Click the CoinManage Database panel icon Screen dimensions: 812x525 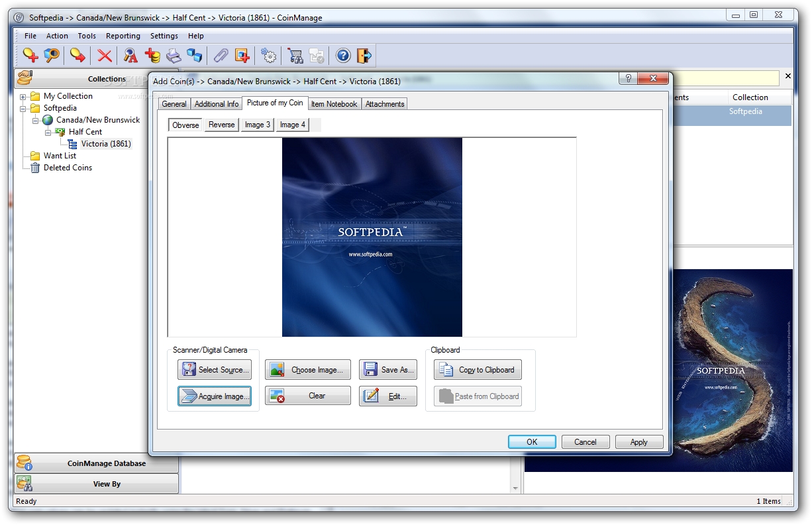tap(25, 463)
